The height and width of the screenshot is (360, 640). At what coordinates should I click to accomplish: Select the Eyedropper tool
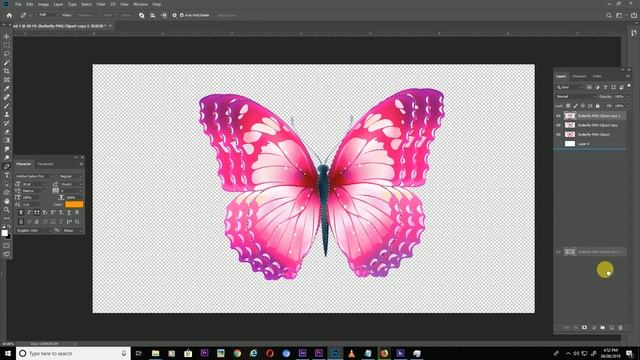[x=7, y=88]
